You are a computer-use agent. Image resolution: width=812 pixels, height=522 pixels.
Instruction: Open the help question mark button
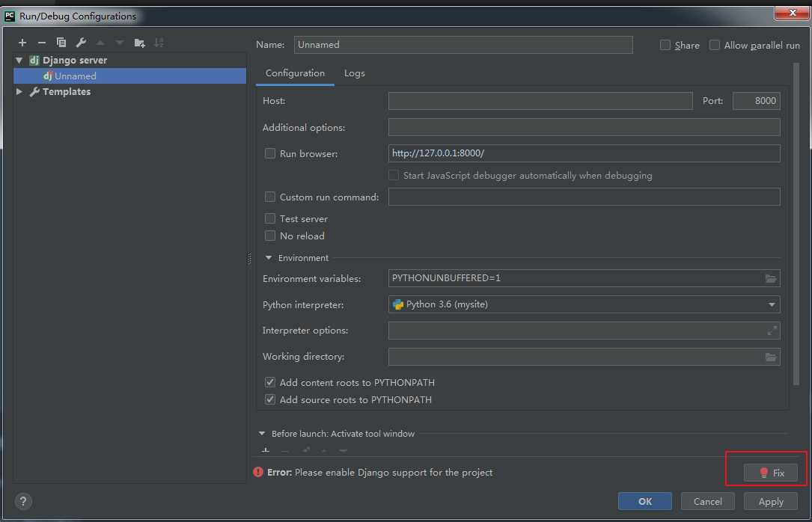pyautogui.click(x=22, y=501)
